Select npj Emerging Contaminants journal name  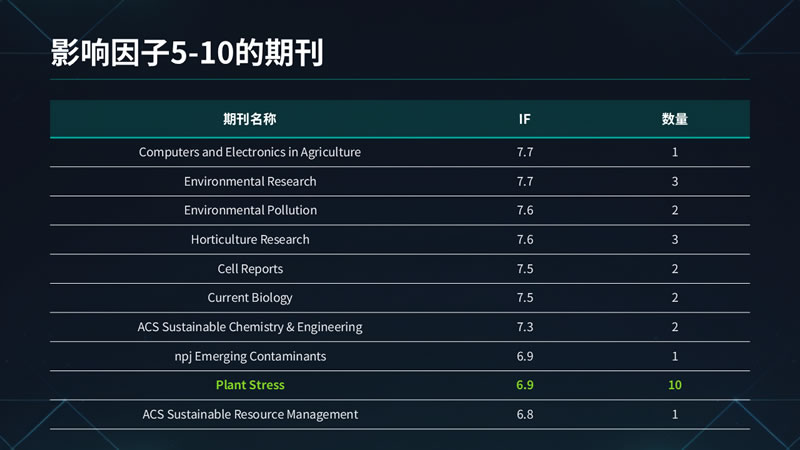(x=250, y=356)
